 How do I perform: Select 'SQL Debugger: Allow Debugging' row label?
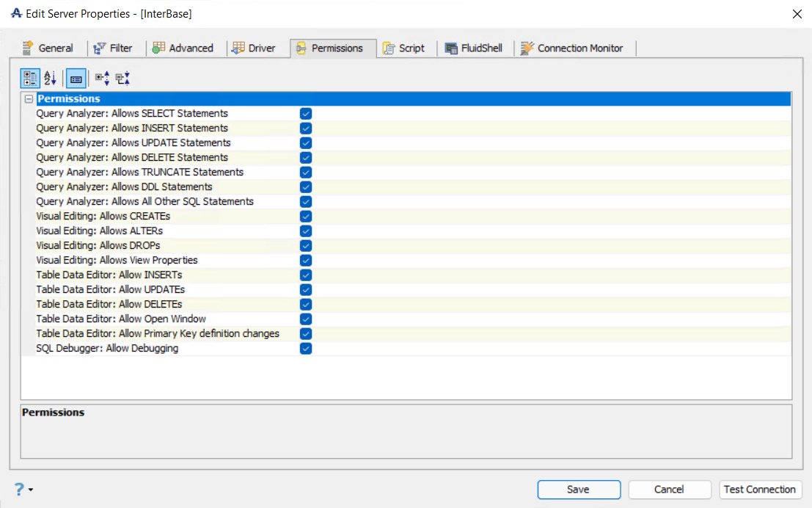(x=107, y=349)
